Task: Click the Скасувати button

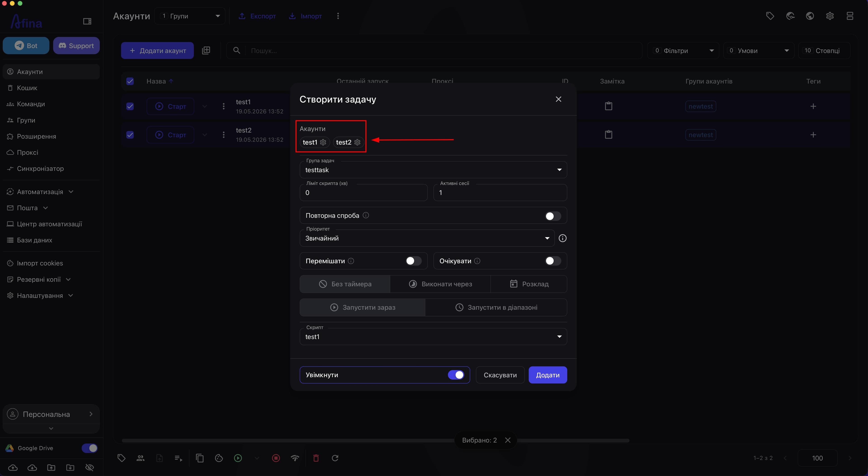Action: coord(500,375)
